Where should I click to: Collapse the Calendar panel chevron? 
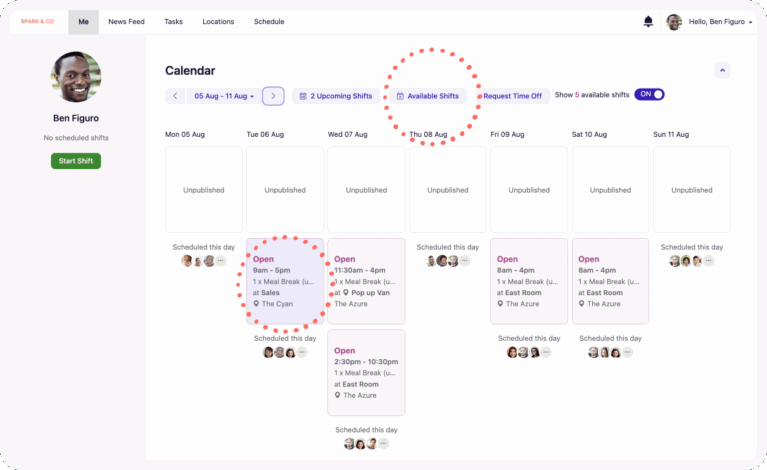[723, 70]
